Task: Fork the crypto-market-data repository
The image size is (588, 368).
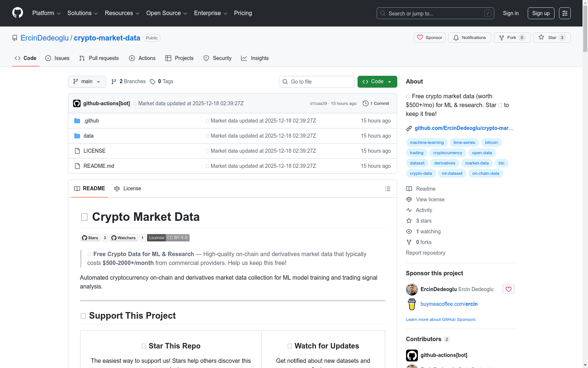Action: pyautogui.click(x=512, y=38)
